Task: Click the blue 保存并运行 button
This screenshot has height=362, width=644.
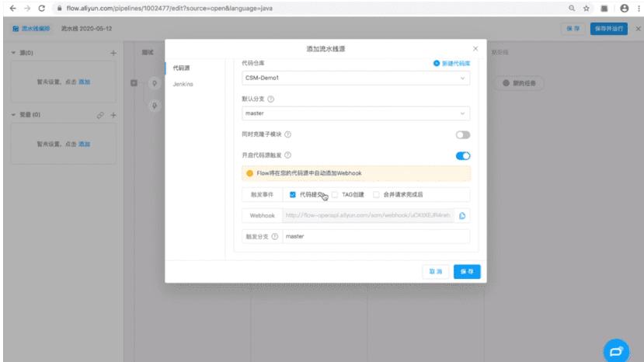Action: coord(609,29)
